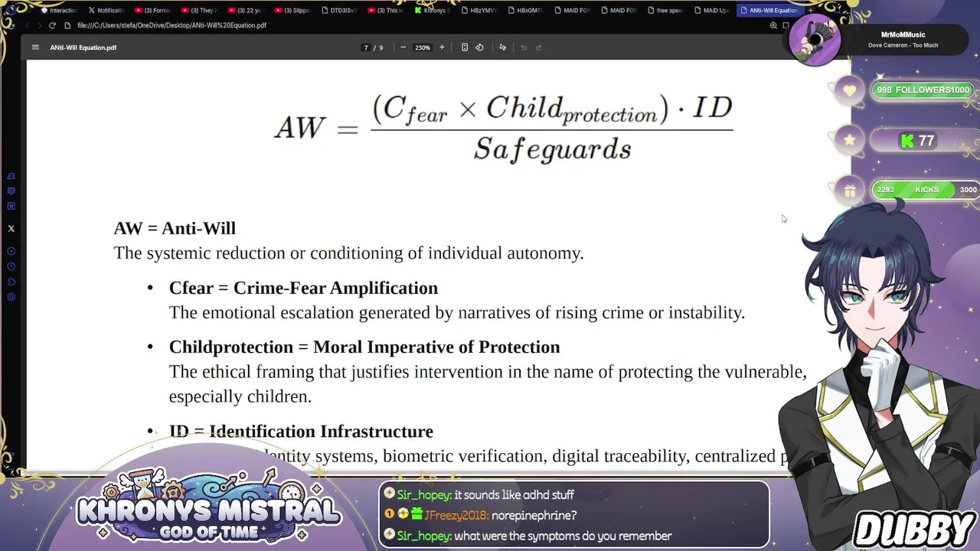Screen dimensions: 980x551
Task: Switch to the HBxGMTU tab
Action: [526, 10]
